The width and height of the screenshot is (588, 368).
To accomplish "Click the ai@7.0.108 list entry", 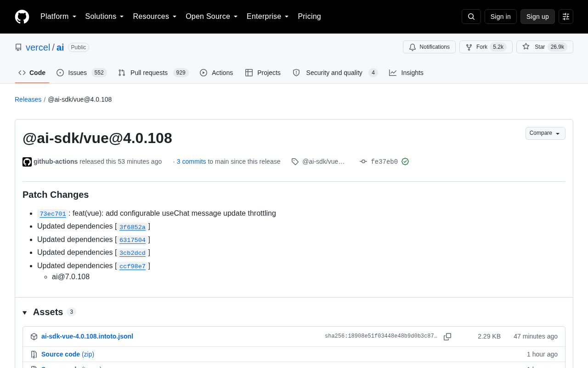I will tap(71, 277).
